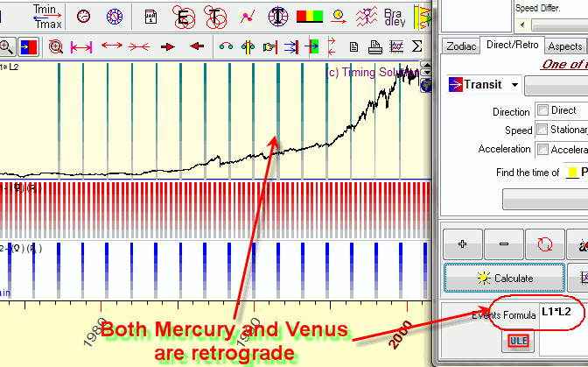Toggle the Stationary speed checkbox

(x=544, y=130)
